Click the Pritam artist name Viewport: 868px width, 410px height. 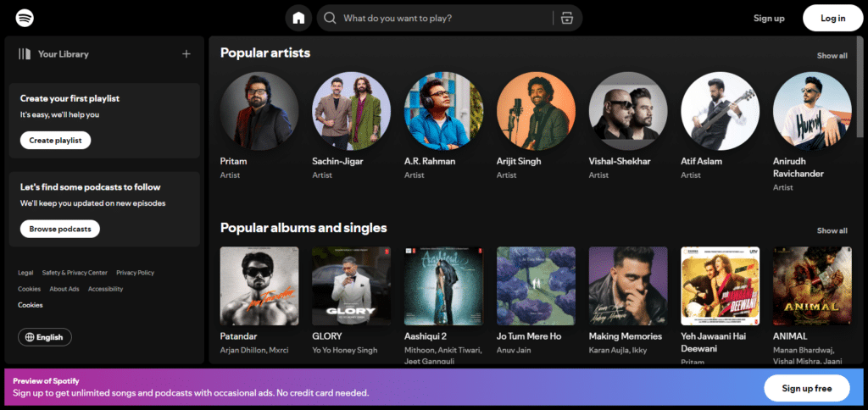234,162
